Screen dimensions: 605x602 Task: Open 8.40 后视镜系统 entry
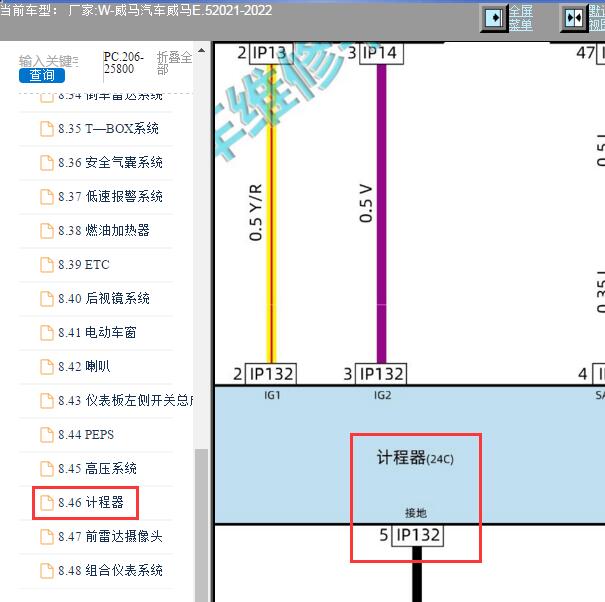pyautogui.click(x=104, y=298)
